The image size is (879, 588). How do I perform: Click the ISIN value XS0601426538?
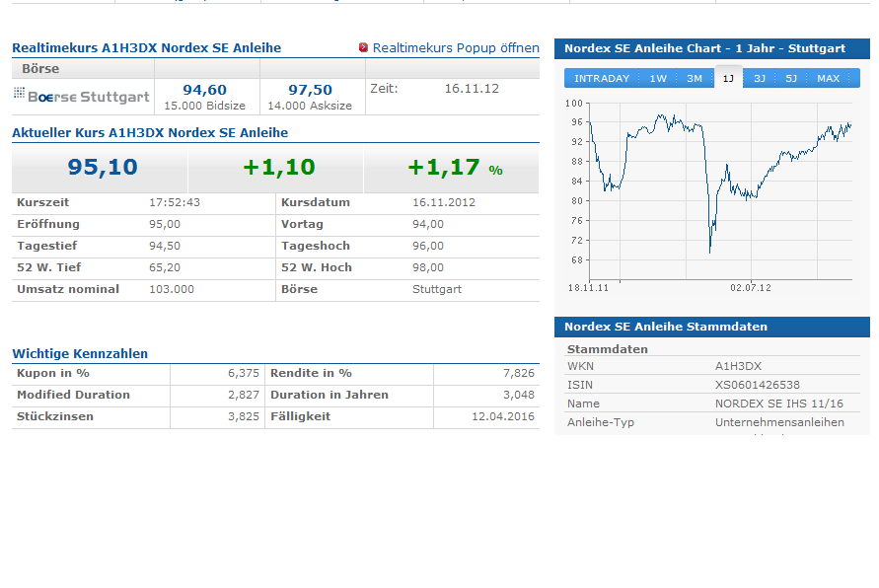(x=757, y=385)
